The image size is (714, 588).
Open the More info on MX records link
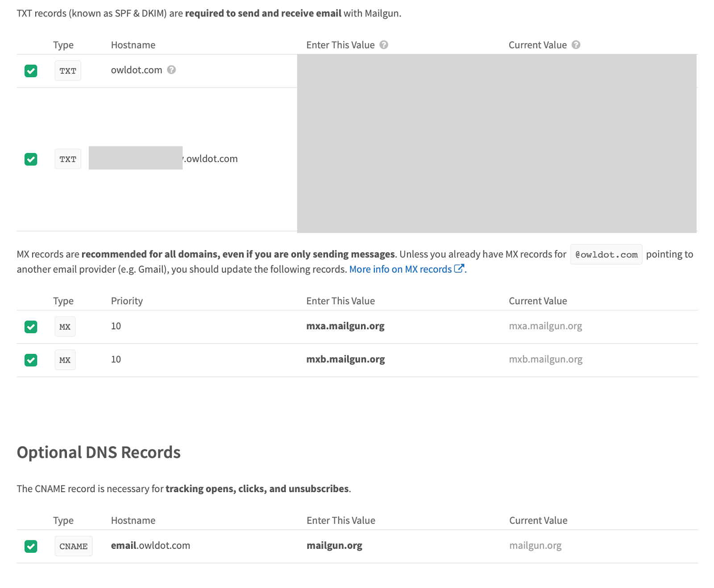click(400, 269)
